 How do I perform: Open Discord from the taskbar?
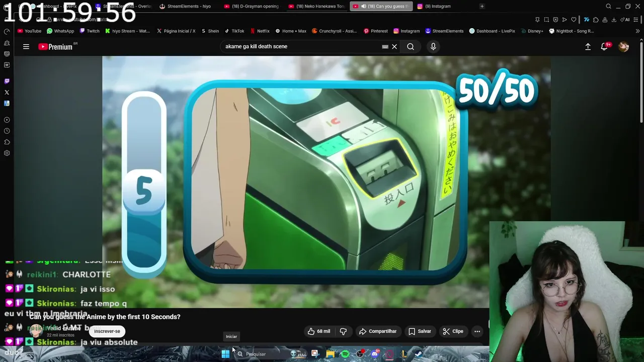374,354
